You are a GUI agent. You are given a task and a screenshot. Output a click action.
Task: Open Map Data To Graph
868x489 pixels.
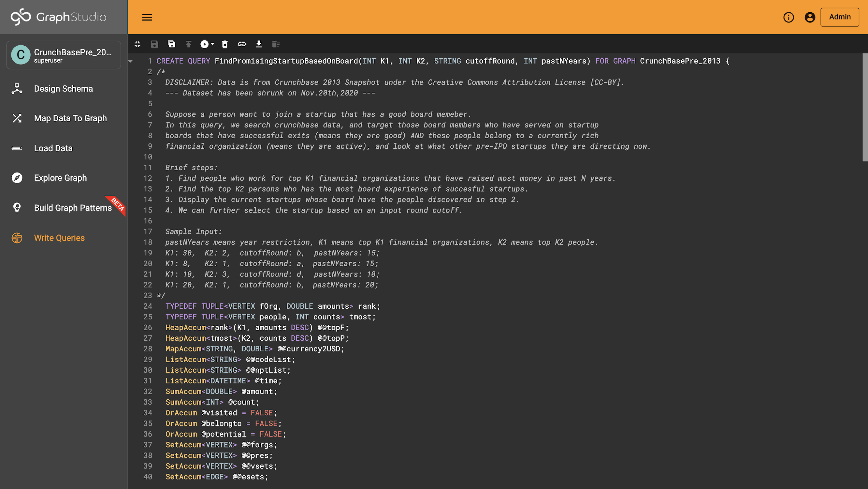point(70,118)
